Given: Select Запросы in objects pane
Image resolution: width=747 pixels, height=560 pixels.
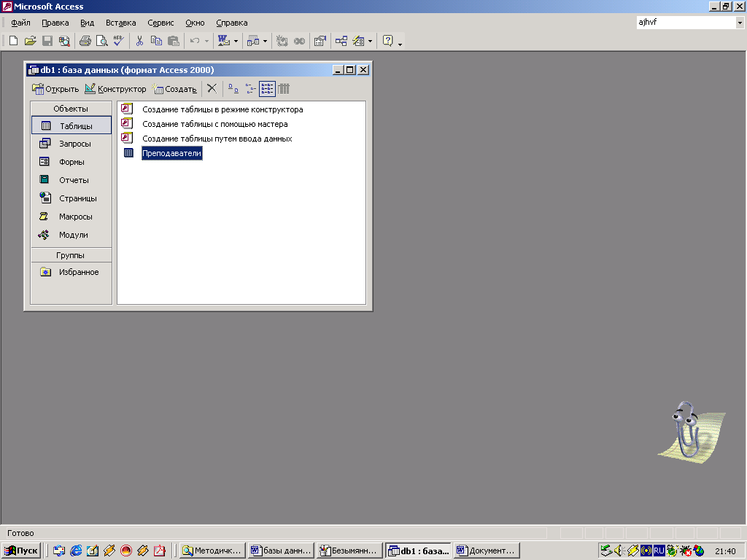Looking at the screenshot, I should 71,144.
